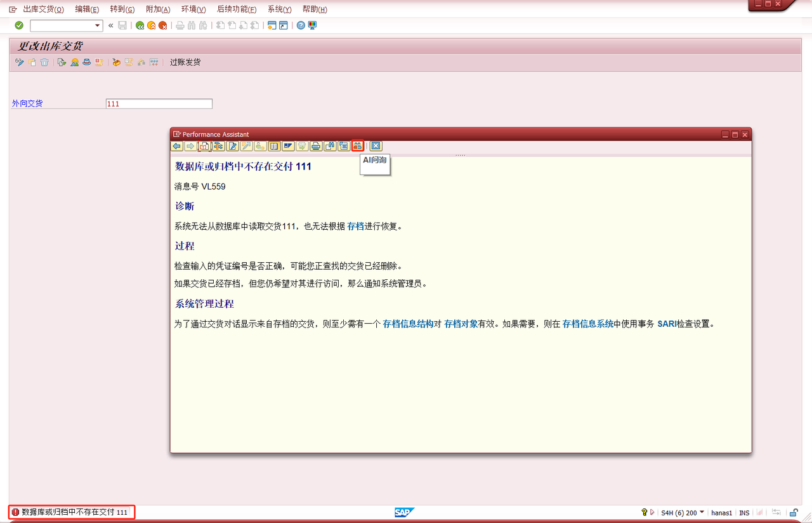This screenshot has width=812, height=523.
Task: Click the padlock icon in status bar
Action: click(x=794, y=512)
